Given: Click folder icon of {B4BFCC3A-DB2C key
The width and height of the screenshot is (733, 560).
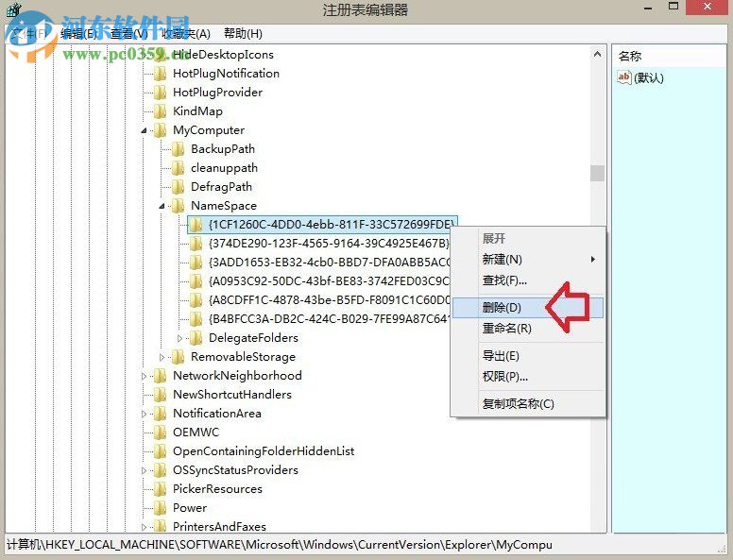Looking at the screenshot, I should 196,319.
